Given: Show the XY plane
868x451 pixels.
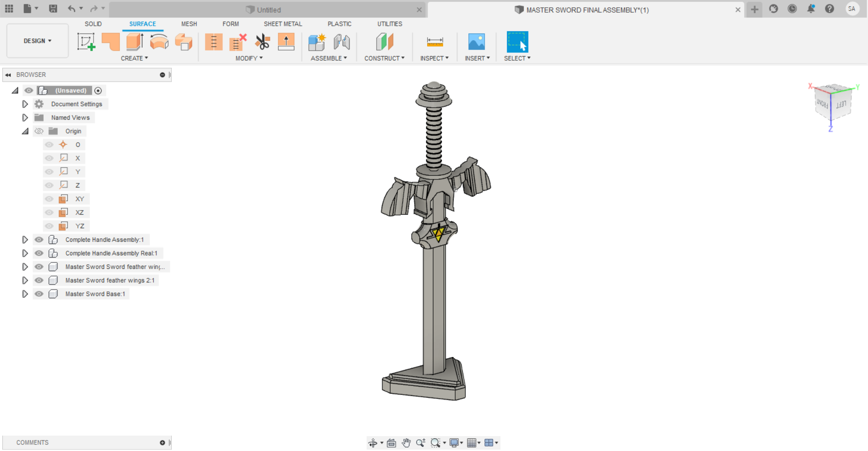Looking at the screenshot, I should (49, 199).
